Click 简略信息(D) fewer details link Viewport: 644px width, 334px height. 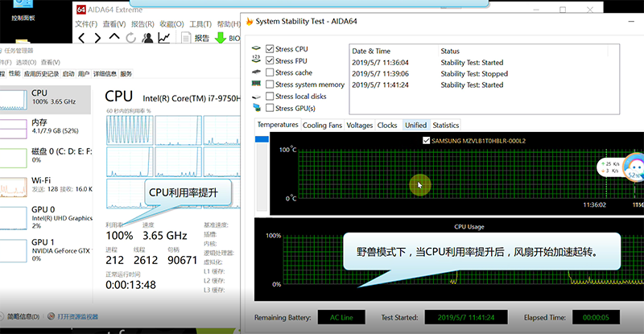pos(23,316)
